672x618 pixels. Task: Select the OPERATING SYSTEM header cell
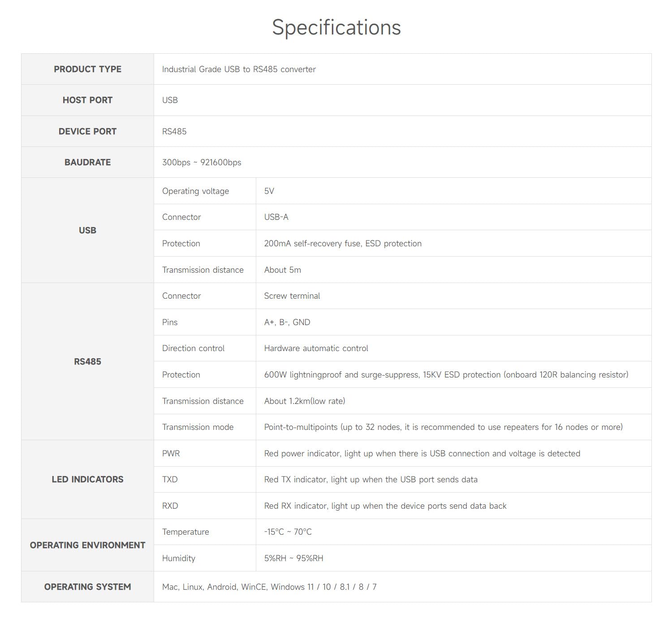(87, 587)
